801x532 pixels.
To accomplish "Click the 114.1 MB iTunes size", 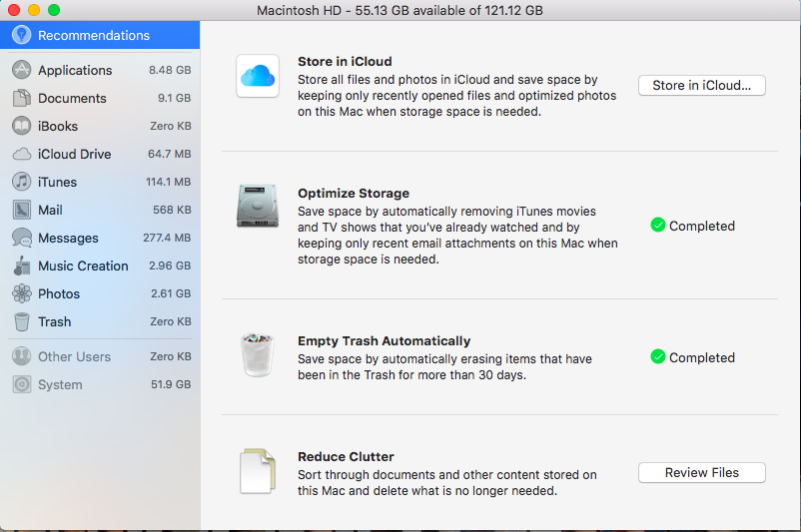I will (169, 182).
